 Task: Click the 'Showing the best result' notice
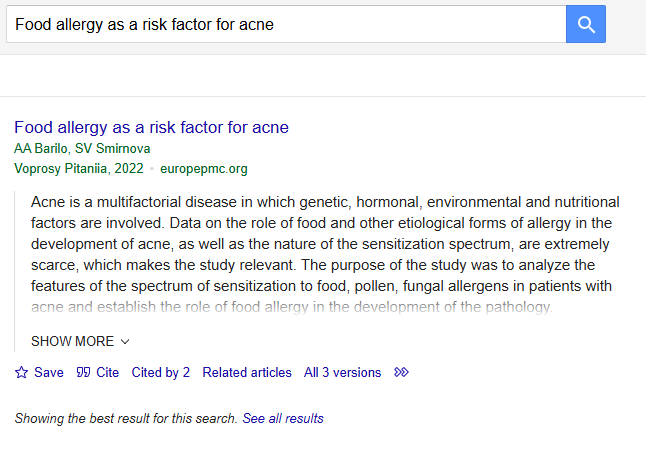(126, 418)
